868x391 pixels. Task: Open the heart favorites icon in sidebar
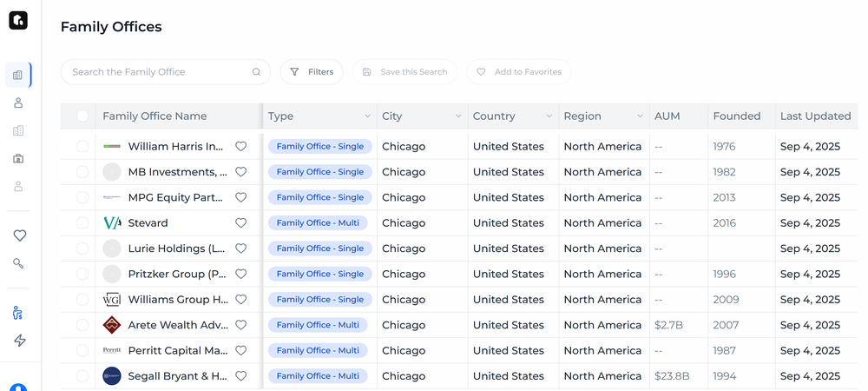(x=19, y=235)
